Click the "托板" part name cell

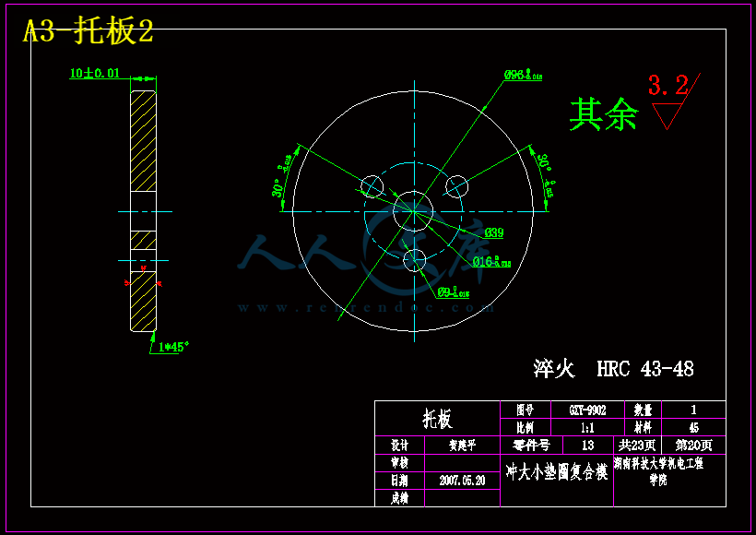tap(437, 419)
